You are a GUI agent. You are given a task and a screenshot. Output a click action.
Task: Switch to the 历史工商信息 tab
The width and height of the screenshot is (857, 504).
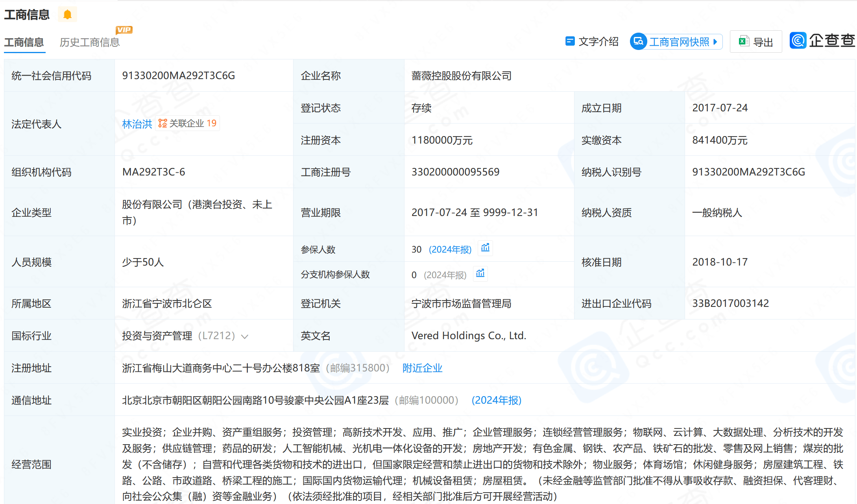pos(89,42)
